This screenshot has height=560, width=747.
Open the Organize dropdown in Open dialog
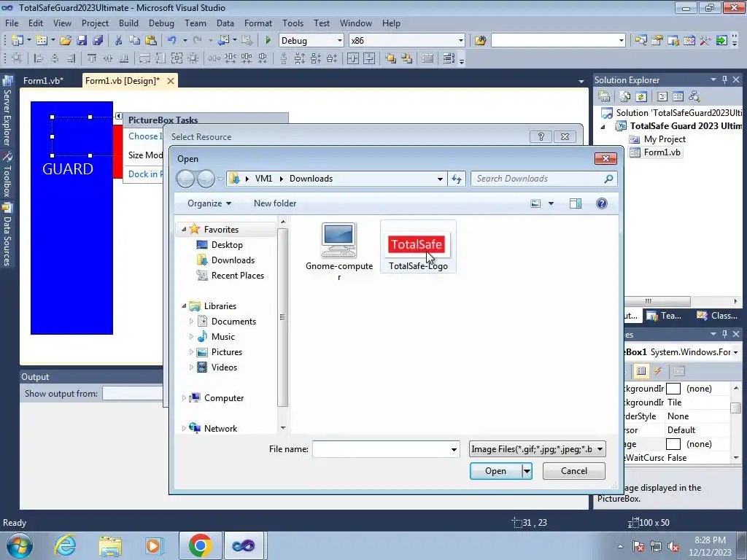coord(209,203)
